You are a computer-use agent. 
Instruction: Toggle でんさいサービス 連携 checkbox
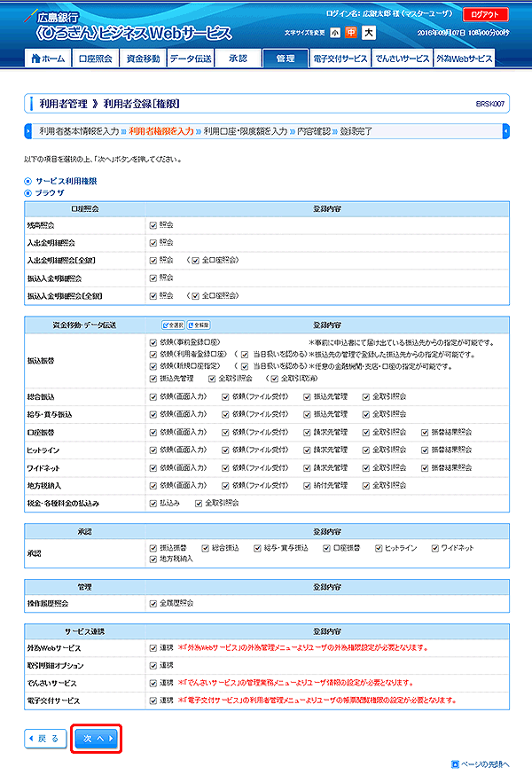click(153, 683)
